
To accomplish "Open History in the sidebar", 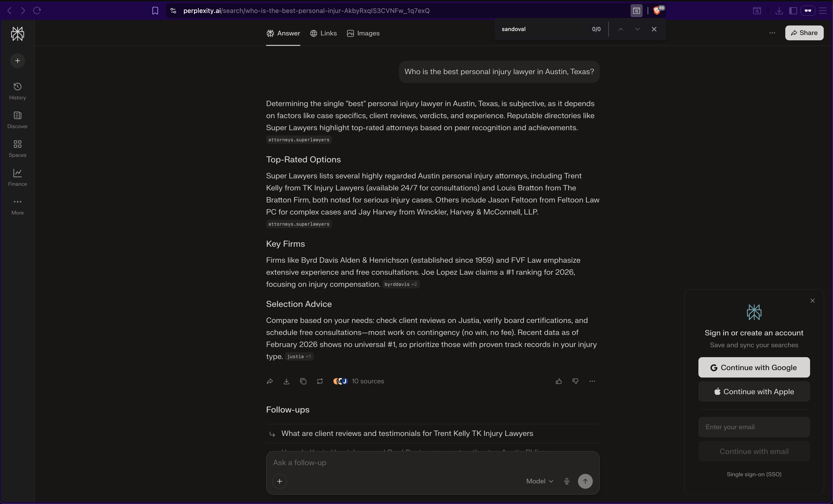I will (17, 90).
